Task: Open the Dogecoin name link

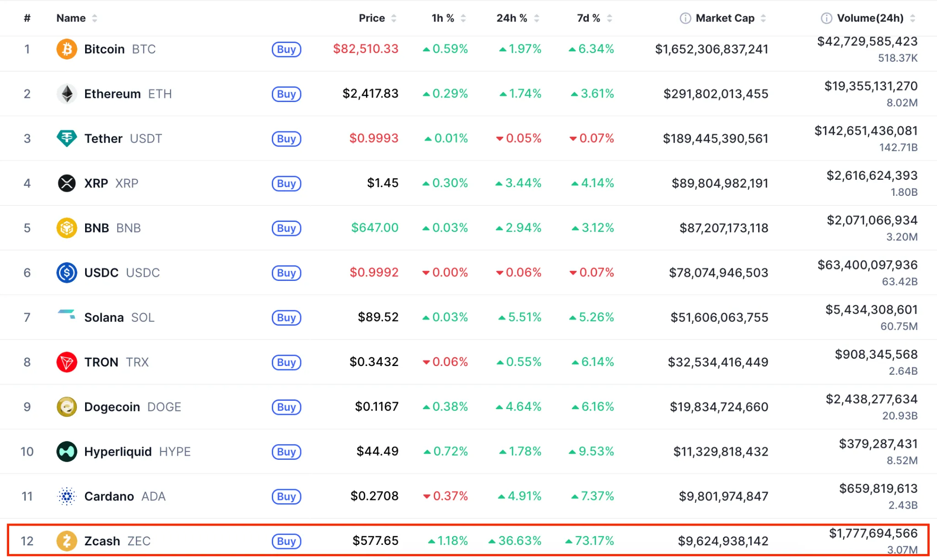Action: [112, 407]
